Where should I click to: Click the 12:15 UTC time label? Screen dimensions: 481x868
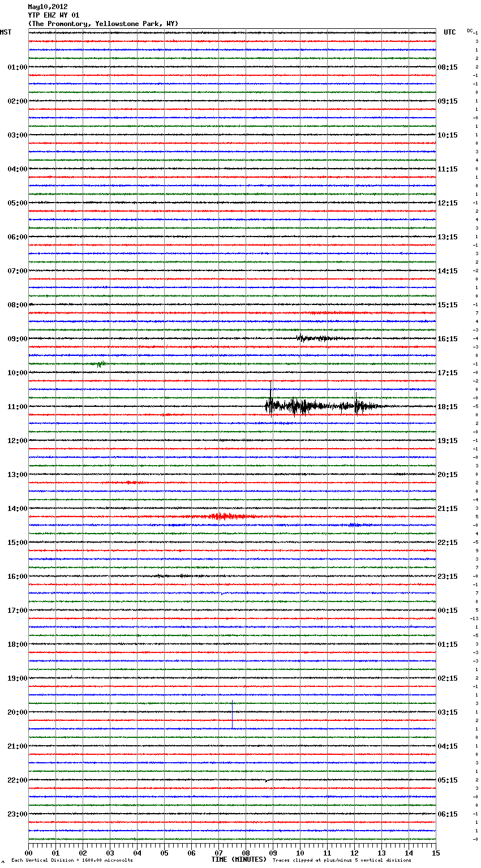[x=448, y=203]
